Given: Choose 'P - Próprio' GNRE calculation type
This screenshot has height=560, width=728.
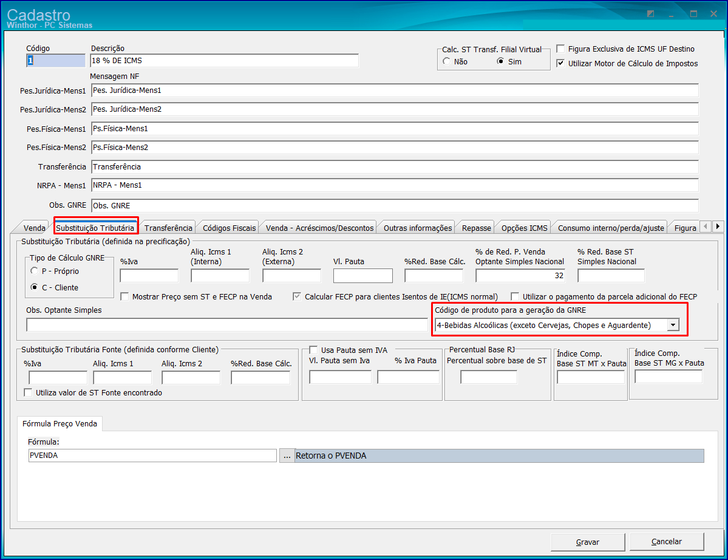Looking at the screenshot, I should click(x=35, y=271).
